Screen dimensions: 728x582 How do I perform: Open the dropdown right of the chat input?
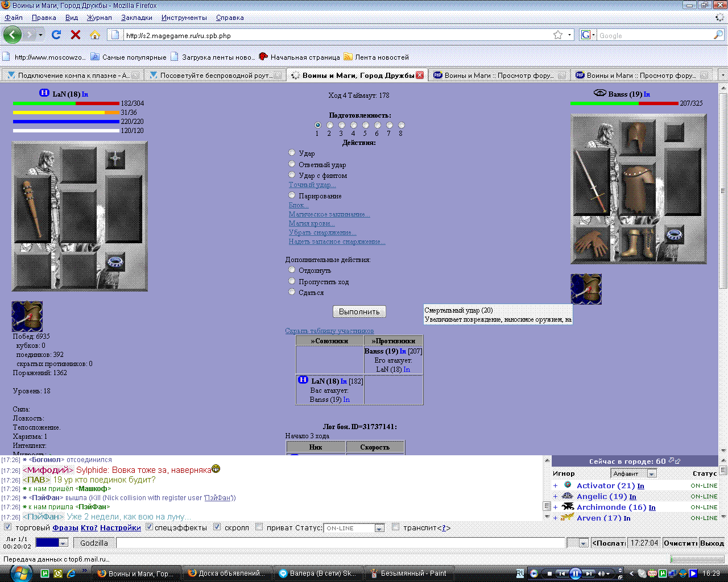tap(583, 543)
